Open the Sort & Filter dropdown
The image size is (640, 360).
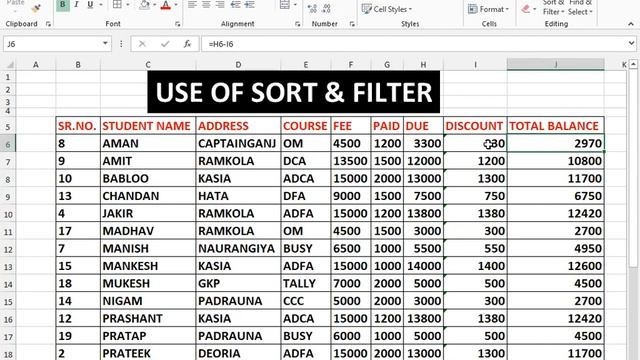(553, 8)
